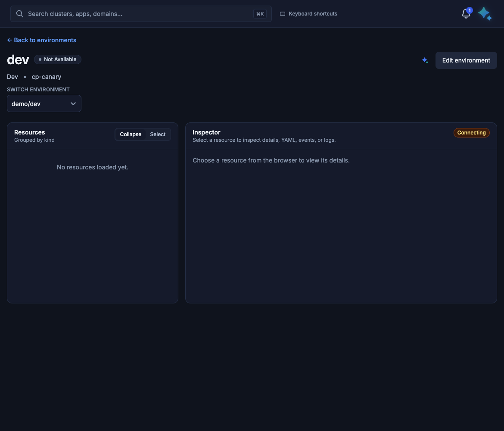The width and height of the screenshot is (504, 431).
Task: Click the Not Available status badge
Action: [58, 59]
